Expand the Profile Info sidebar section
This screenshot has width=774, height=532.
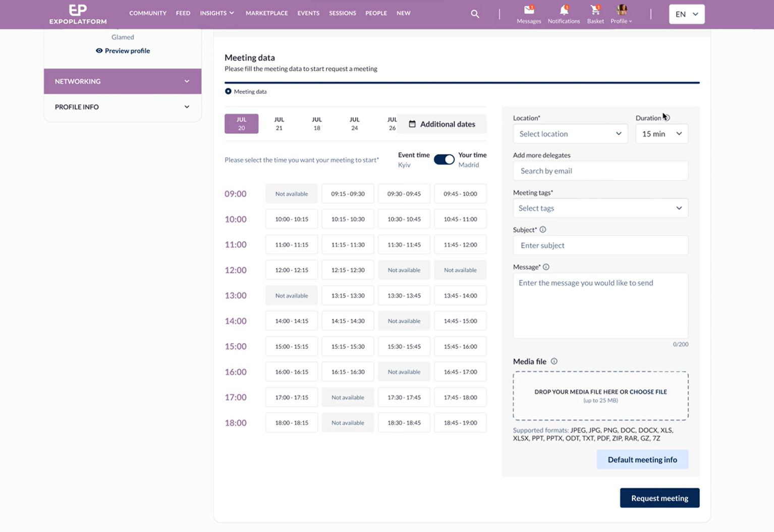click(123, 107)
